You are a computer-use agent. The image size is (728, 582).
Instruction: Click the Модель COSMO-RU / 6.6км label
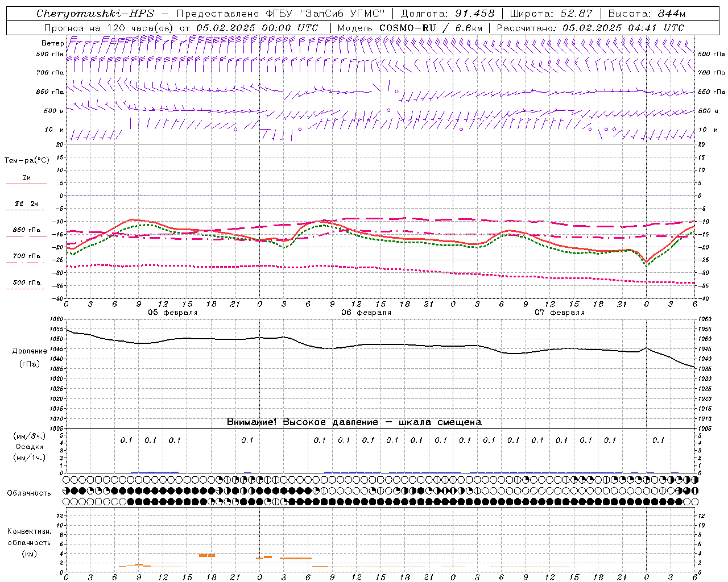click(410, 28)
